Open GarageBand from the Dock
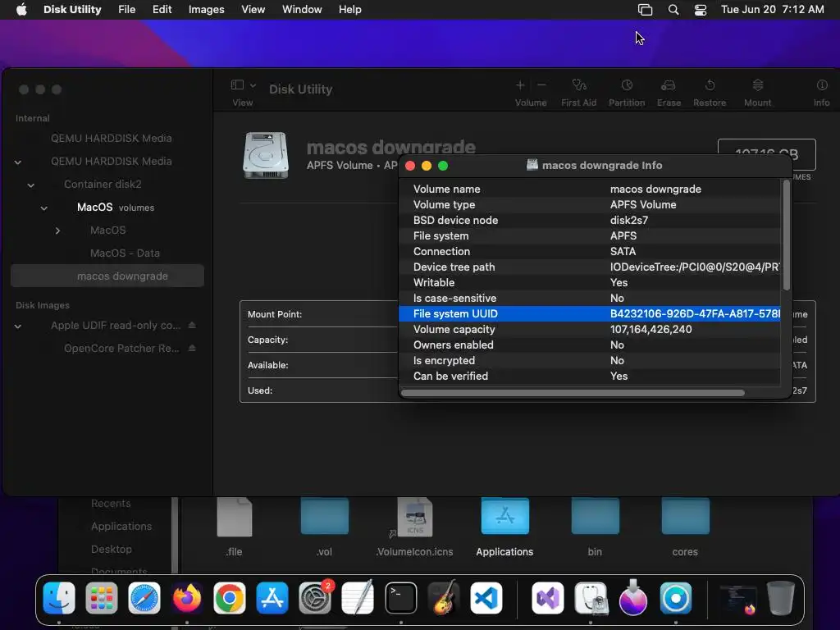840x630 pixels. click(x=444, y=598)
